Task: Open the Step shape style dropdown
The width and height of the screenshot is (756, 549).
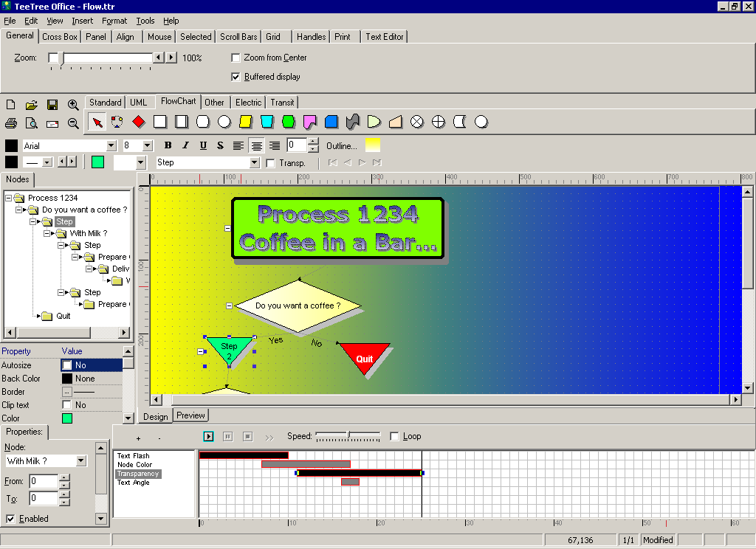Action: tap(255, 162)
